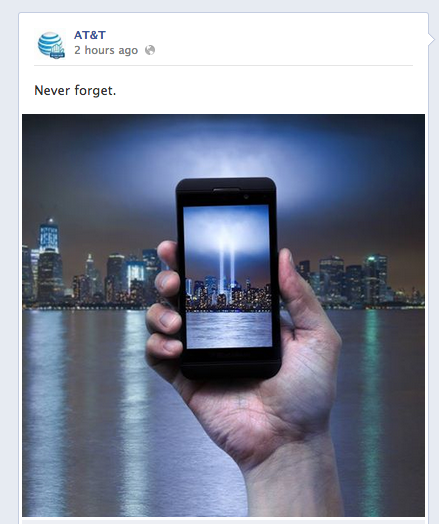Open the "2 hours ago" timestamp permalink
Viewport: 439px width, 524px height.
coord(106,50)
